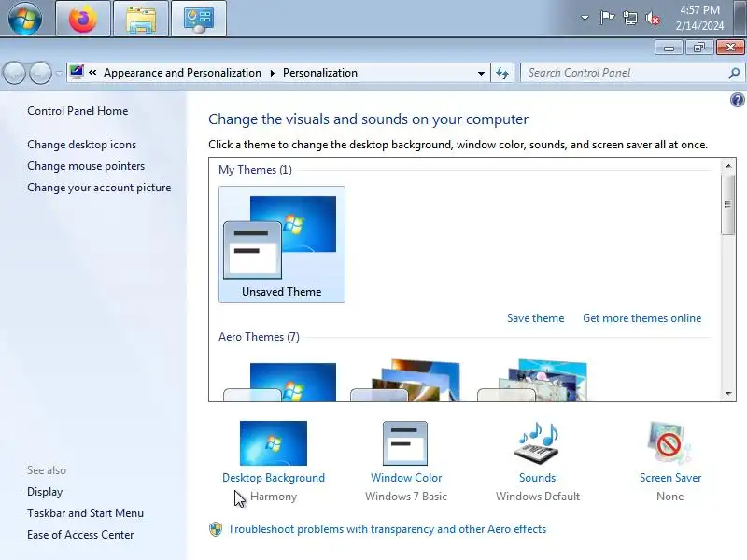Click the My Themes (1) header
Screen dimensions: 747x560
point(255,170)
